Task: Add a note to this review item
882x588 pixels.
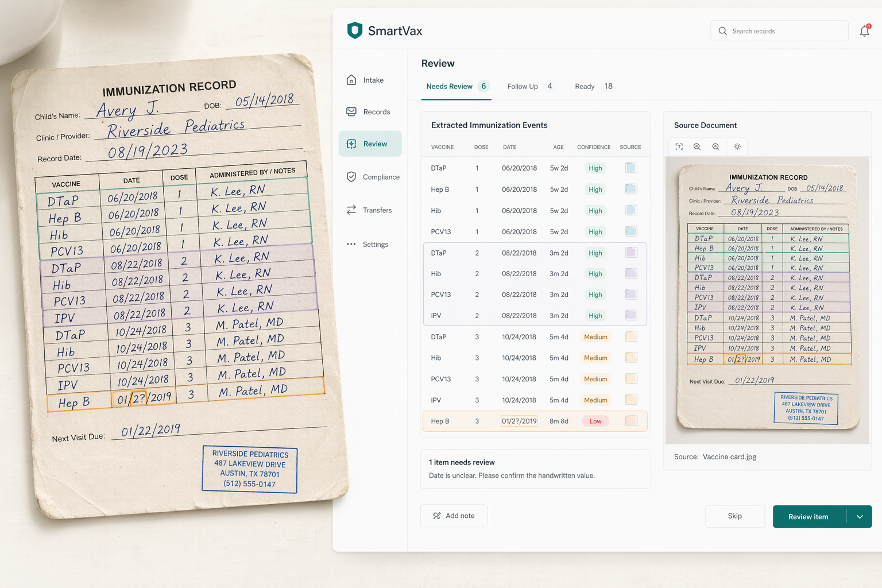Action: point(454,515)
